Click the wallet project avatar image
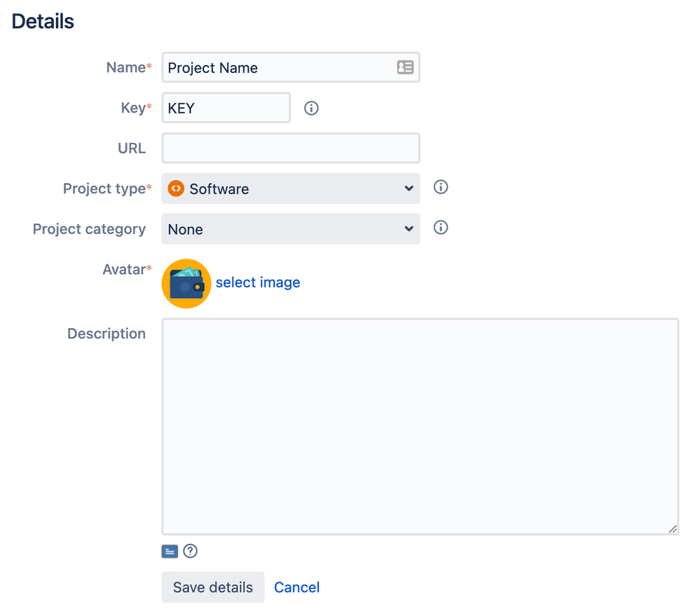Screen dimensions: 700x614 click(186, 284)
